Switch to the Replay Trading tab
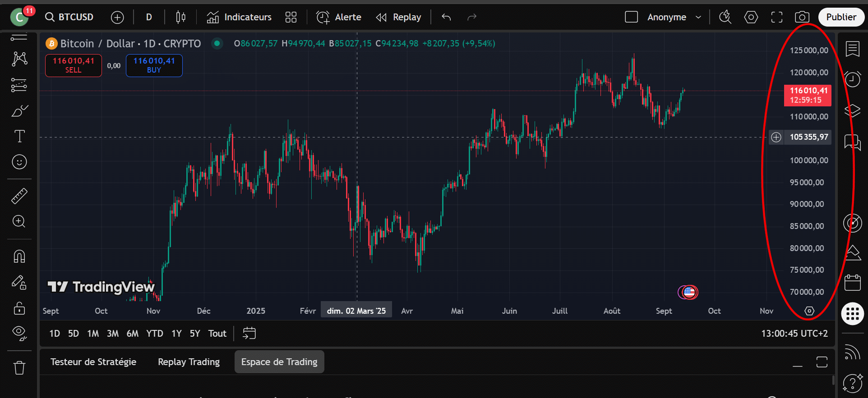The height and width of the screenshot is (398, 868). click(189, 362)
